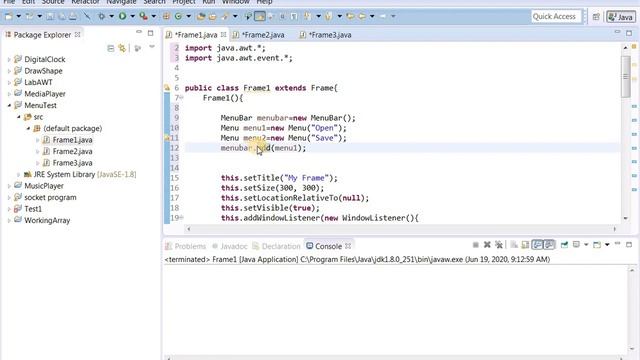Viewport: 640px width, 360px height.
Task: Click line 15 setTitle code text
Action: tap(279, 178)
